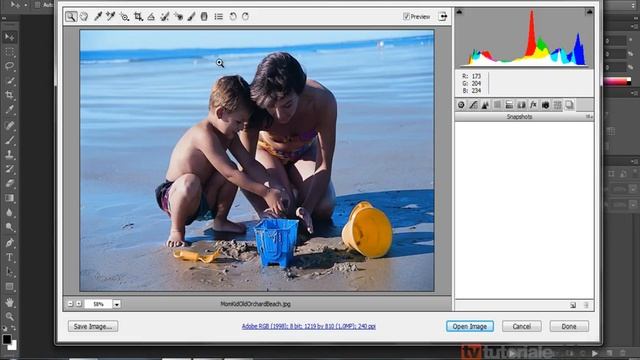The height and width of the screenshot is (360, 640).
Task: Select Photoshop's Move tool
Action: click(10, 37)
